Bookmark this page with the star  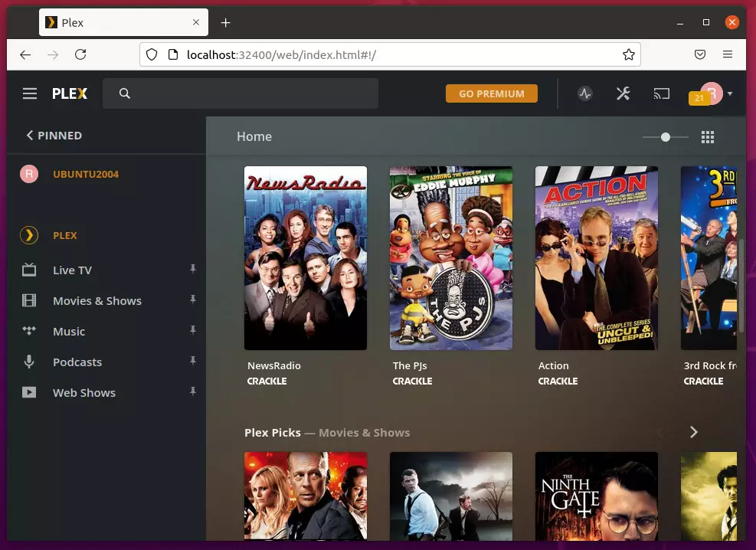[628, 54]
